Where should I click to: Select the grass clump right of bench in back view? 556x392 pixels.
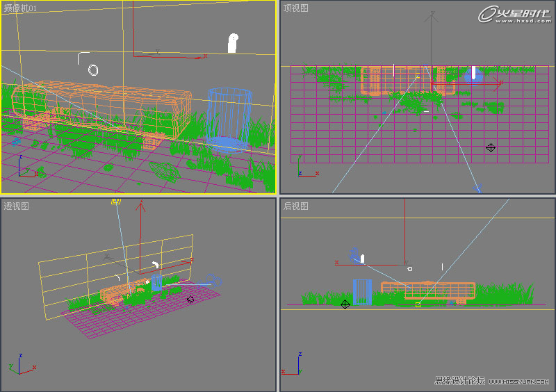click(x=505, y=294)
